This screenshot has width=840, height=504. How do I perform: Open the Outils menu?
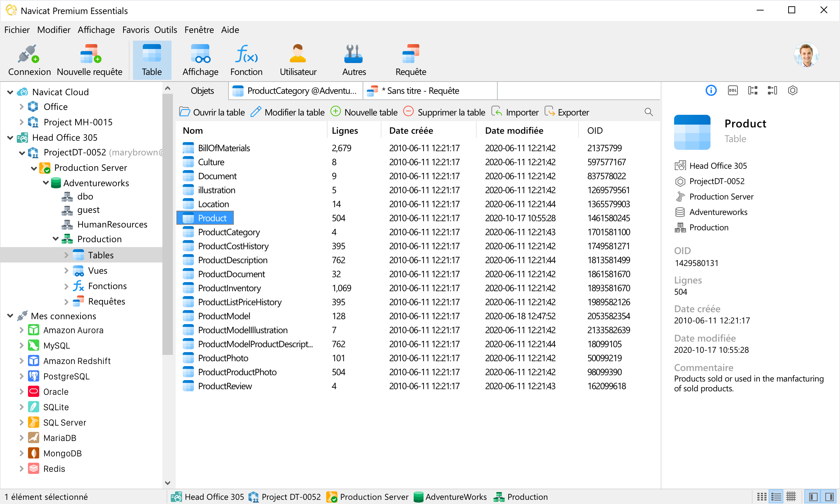[166, 30]
